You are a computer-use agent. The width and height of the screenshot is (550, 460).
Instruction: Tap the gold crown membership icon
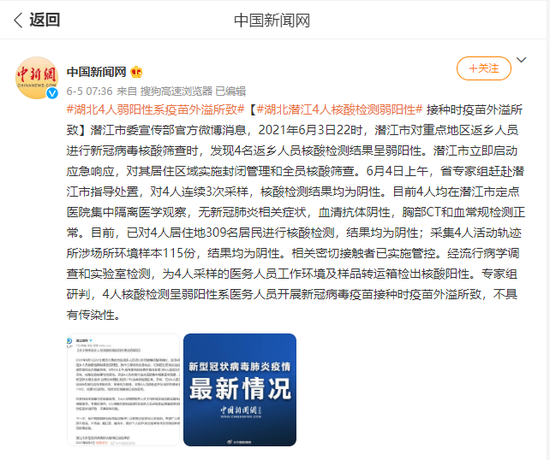pyautogui.click(x=136, y=72)
